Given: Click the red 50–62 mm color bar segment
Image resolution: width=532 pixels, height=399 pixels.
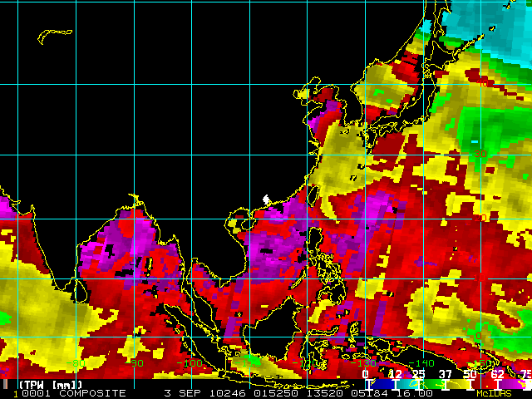Looking at the screenshot, I should tap(484, 384).
